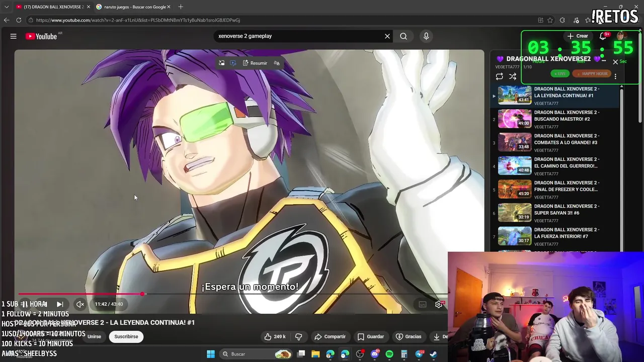Dislike the video
Screen dimensions: 644x362
[x=298, y=337]
